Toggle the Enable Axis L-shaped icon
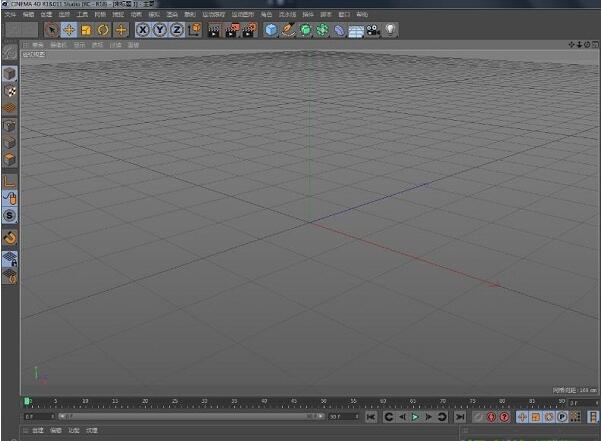The width and height of the screenshot is (602, 441). tap(10, 181)
